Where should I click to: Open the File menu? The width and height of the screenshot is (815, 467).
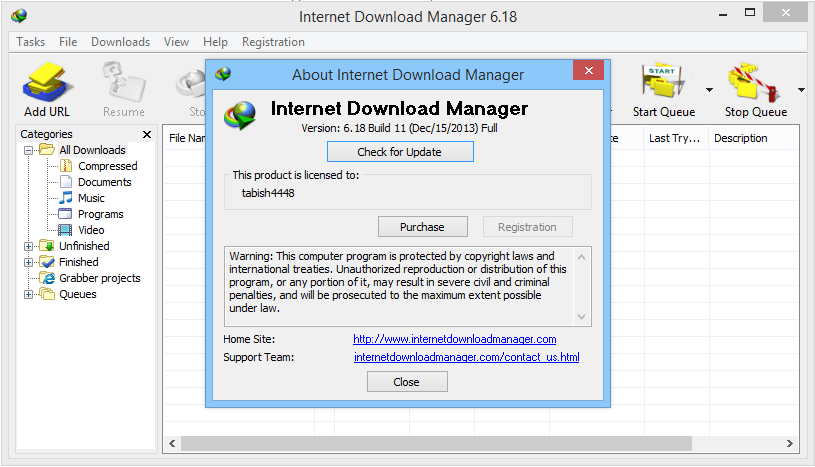[x=68, y=42]
